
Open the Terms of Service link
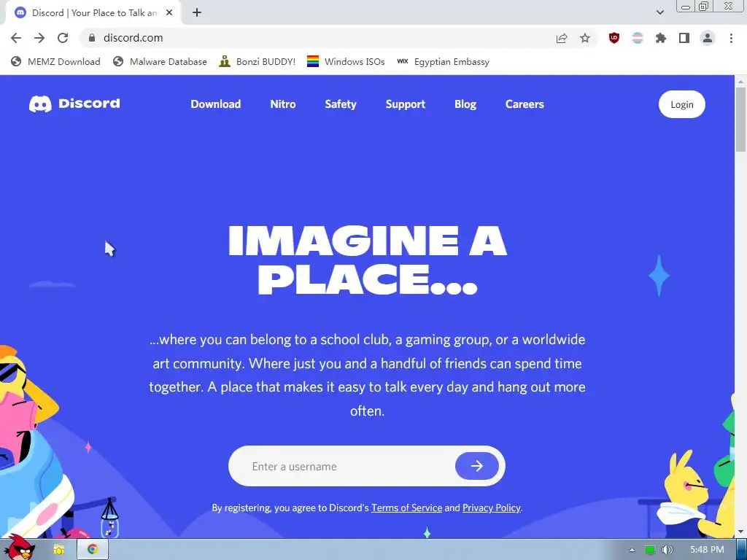coord(407,508)
